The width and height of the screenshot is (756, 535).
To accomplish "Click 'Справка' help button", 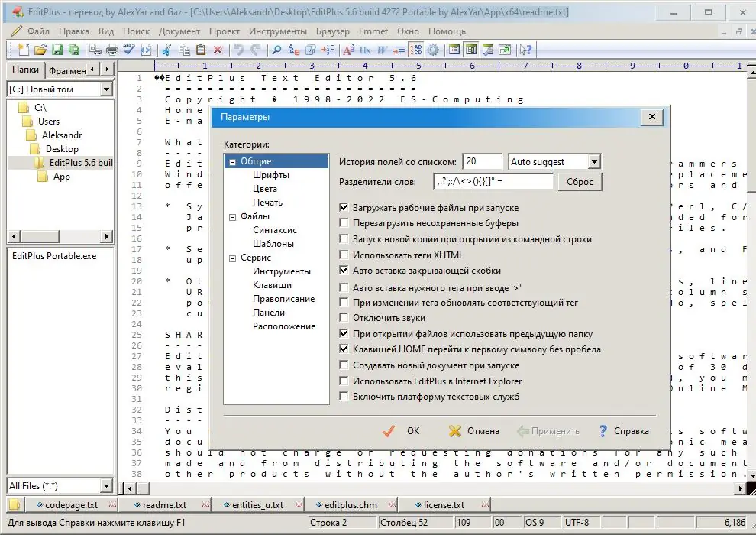I will [624, 431].
